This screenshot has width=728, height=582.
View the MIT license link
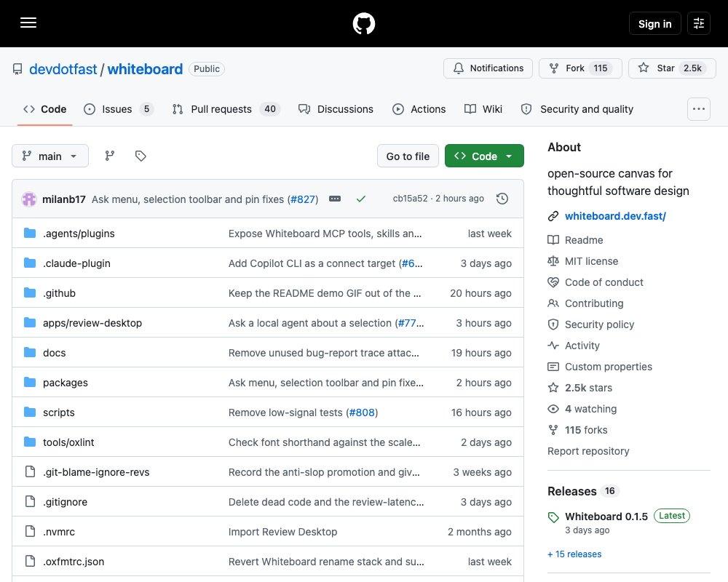coord(591,261)
